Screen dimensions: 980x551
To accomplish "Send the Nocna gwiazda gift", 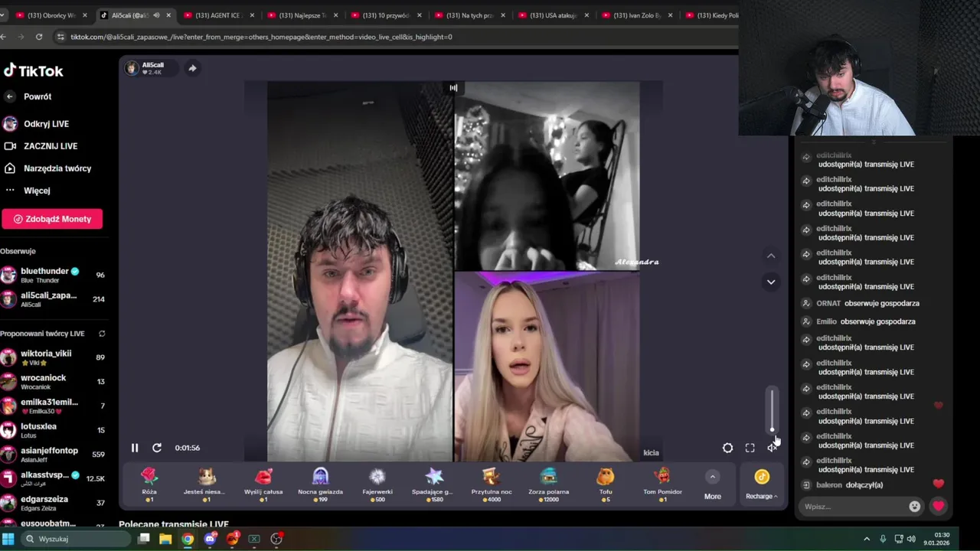I will point(320,484).
